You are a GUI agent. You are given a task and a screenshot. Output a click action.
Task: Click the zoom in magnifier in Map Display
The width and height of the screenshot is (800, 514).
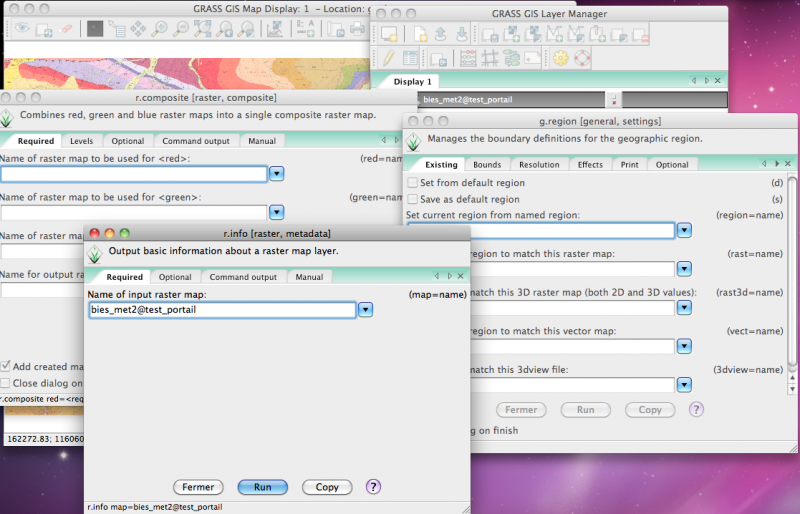160,29
